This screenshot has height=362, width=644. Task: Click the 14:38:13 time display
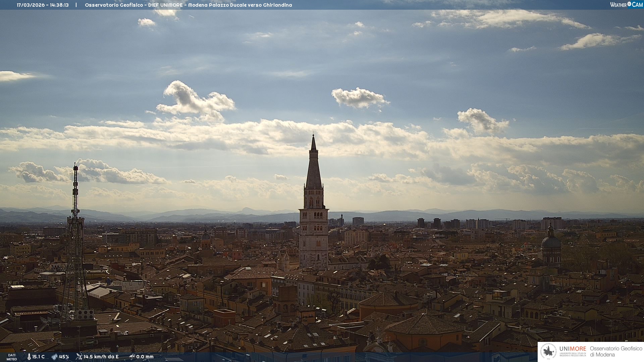59,5
